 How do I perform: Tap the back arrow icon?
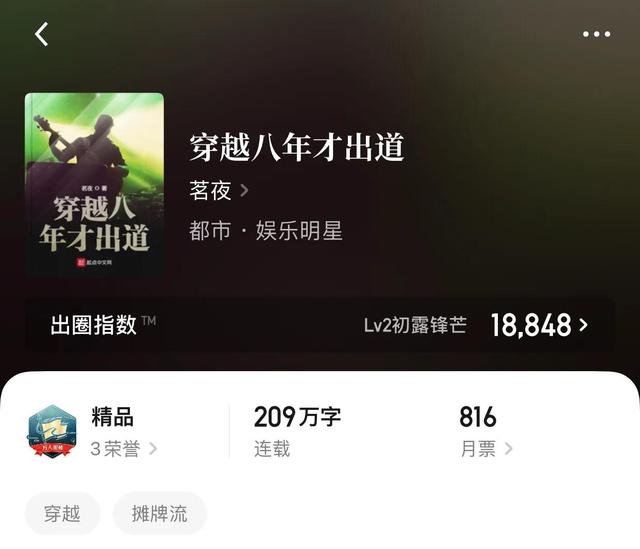click(41, 34)
